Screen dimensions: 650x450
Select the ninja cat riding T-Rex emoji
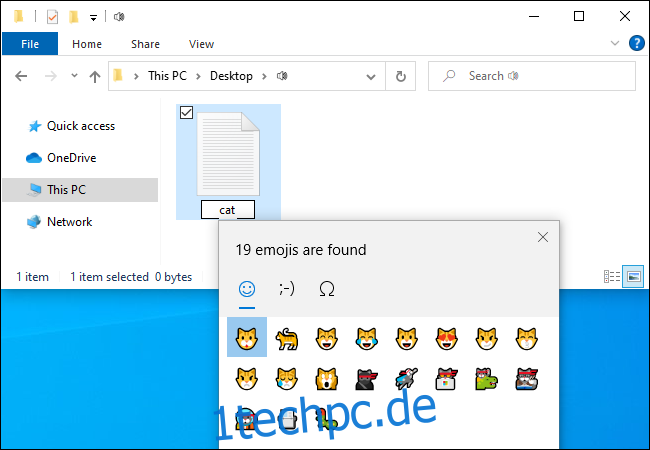487,378
